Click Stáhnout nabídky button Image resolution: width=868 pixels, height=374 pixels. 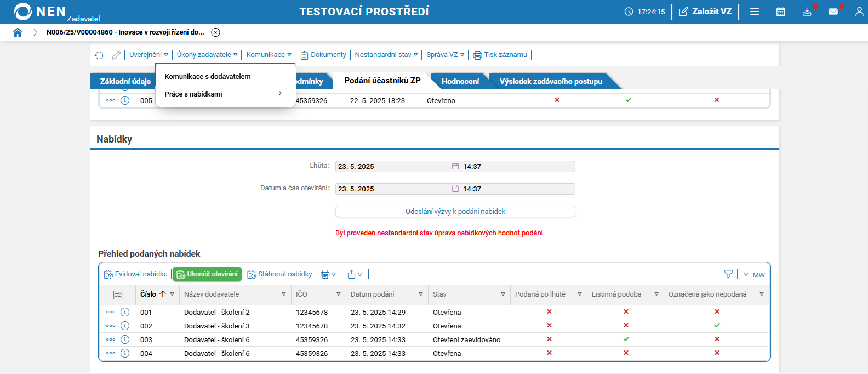(279, 274)
